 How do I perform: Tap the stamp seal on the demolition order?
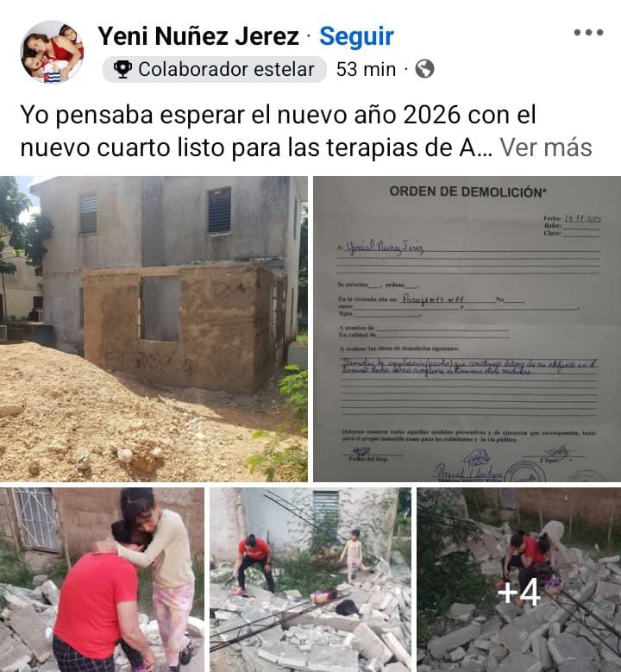[x=525, y=472]
